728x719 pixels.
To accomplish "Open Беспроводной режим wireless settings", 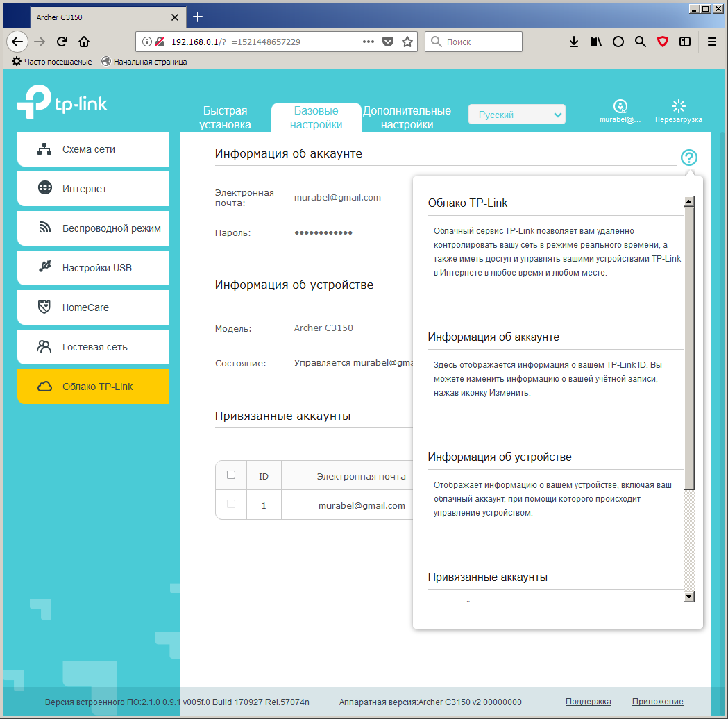I will pyautogui.click(x=93, y=228).
